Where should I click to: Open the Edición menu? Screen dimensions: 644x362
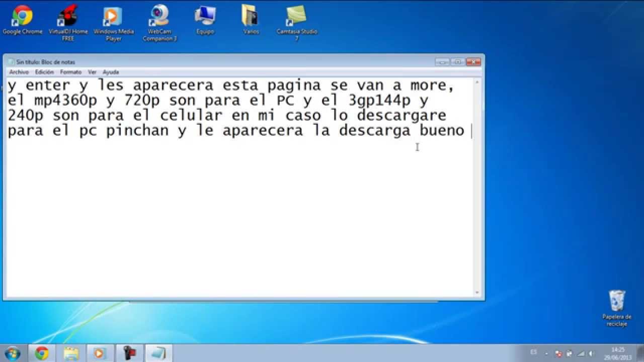(x=44, y=72)
